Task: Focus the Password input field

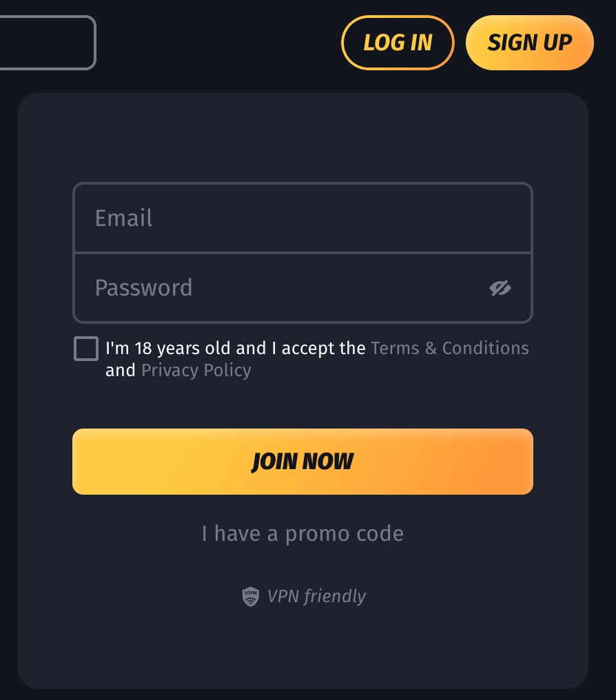Action: pyautogui.click(x=302, y=287)
